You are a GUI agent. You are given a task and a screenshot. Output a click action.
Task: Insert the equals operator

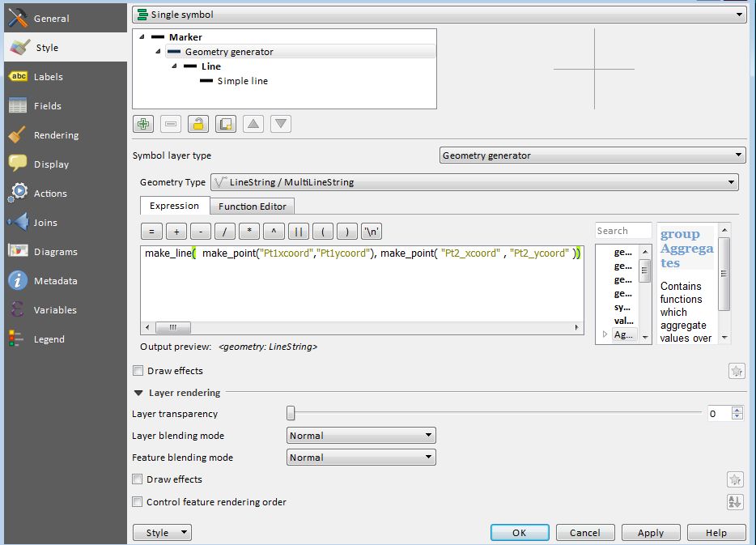pyautogui.click(x=151, y=232)
